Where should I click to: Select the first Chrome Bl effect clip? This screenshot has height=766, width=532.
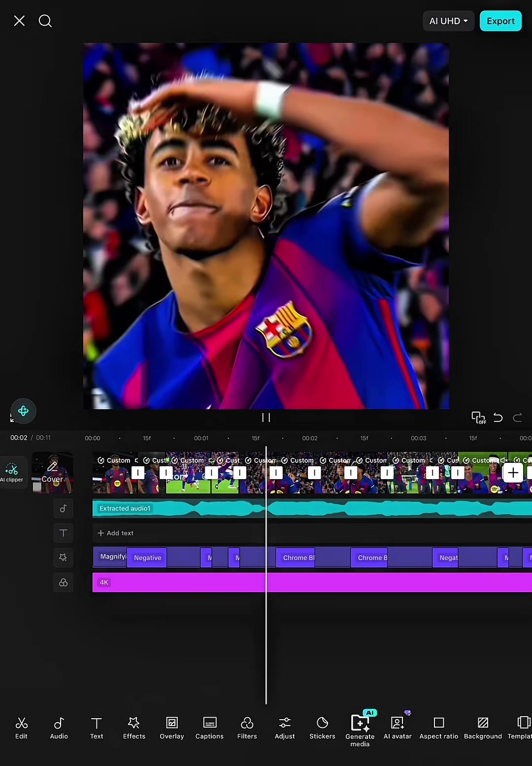click(x=296, y=557)
